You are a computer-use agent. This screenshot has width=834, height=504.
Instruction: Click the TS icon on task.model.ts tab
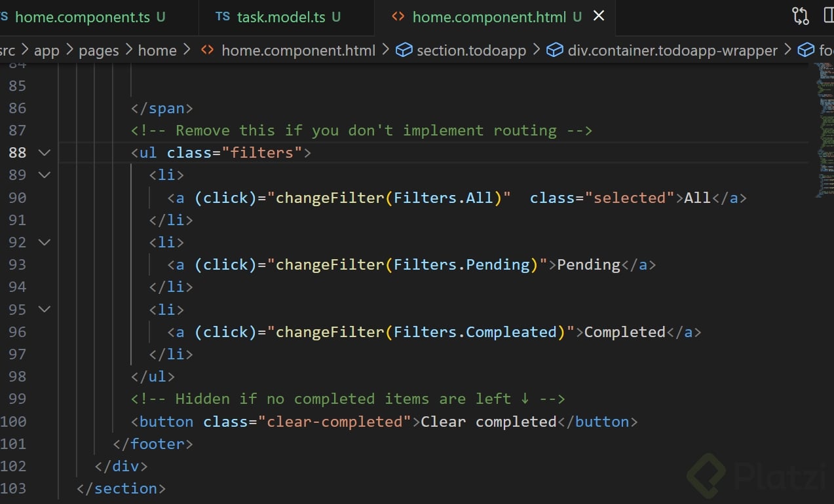pyautogui.click(x=223, y=17)
